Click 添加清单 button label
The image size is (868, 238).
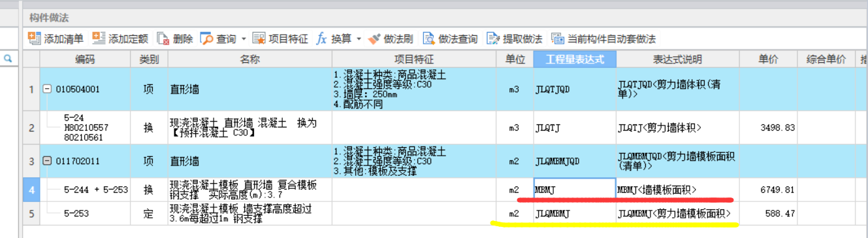[64, 39]
